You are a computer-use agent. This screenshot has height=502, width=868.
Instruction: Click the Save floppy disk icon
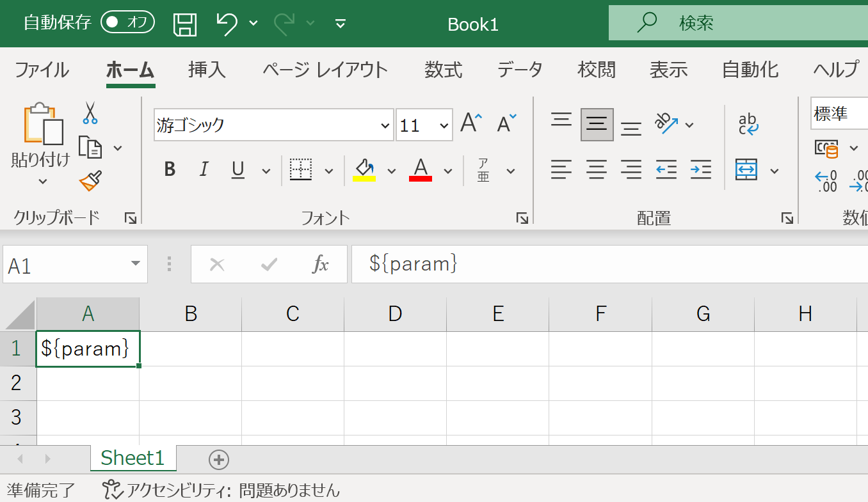coord(185,24)
